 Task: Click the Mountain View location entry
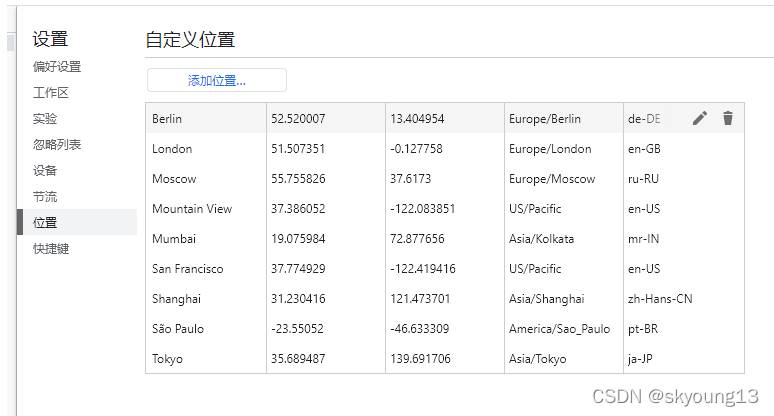click(445, 209)
